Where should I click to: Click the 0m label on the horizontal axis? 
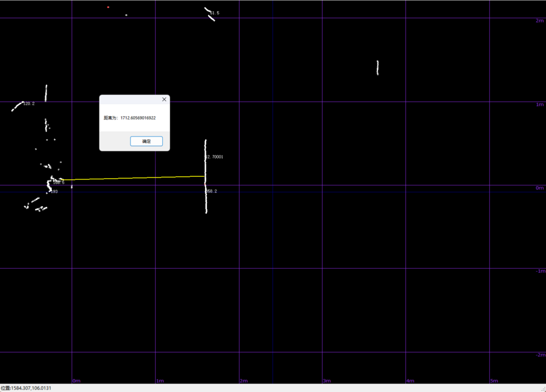pyautogui.click(x=76, y=381)
